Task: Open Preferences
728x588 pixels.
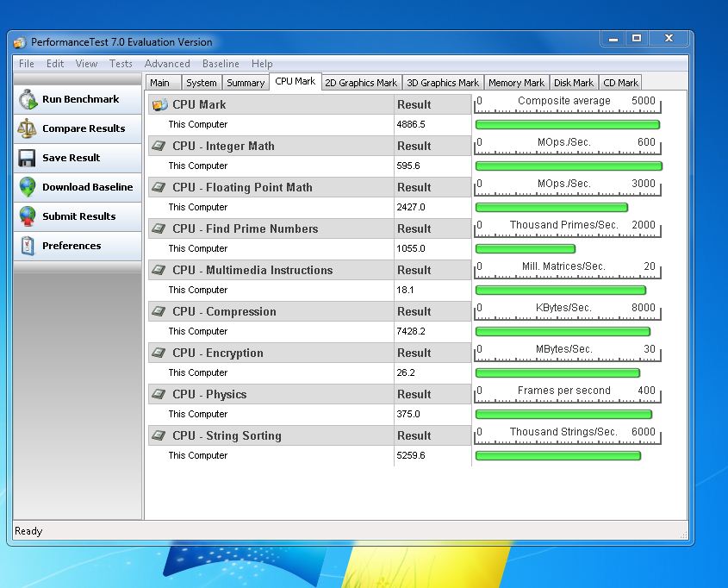Action: click(78, 246)
